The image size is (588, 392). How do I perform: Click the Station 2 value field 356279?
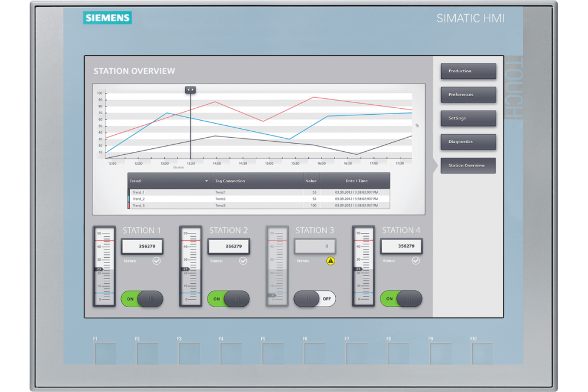[229, 246]
